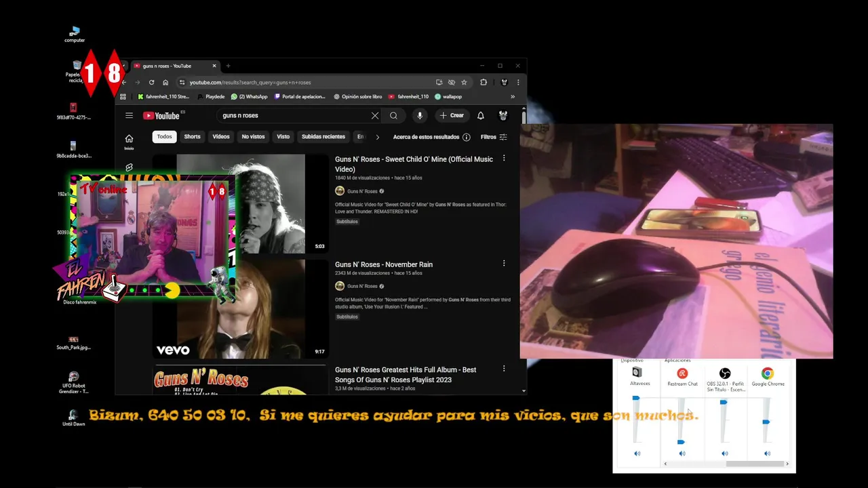Select the UFO Robot Grendizer desktop shortcut
This screenshot has width=868, height=488.
coord(73,382)
